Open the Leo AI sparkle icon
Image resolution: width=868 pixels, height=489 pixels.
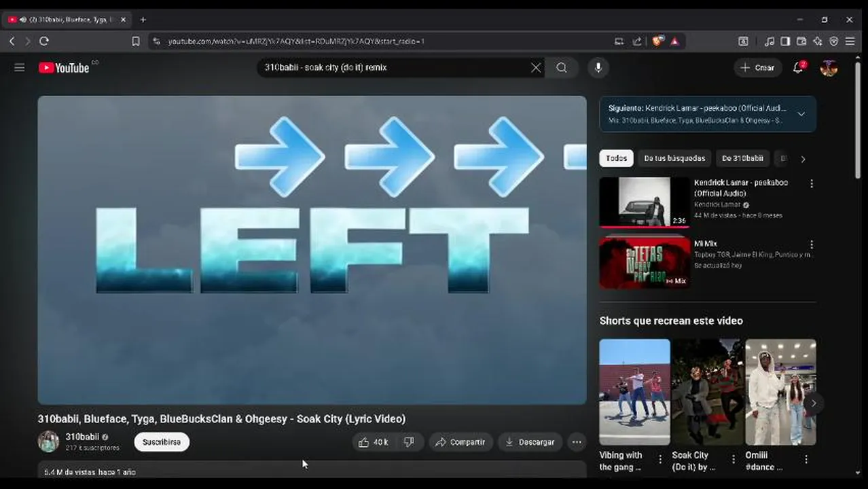click(818, 41)
